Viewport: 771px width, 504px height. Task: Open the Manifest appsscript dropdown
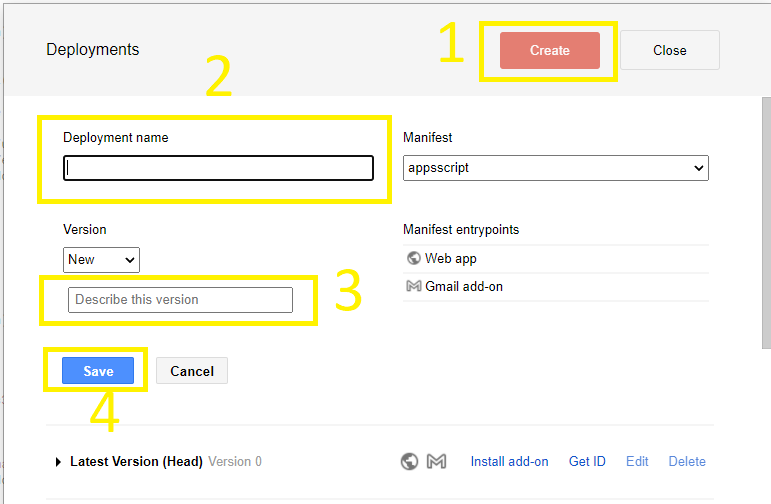pyautogui.click(x=556, y=168)
